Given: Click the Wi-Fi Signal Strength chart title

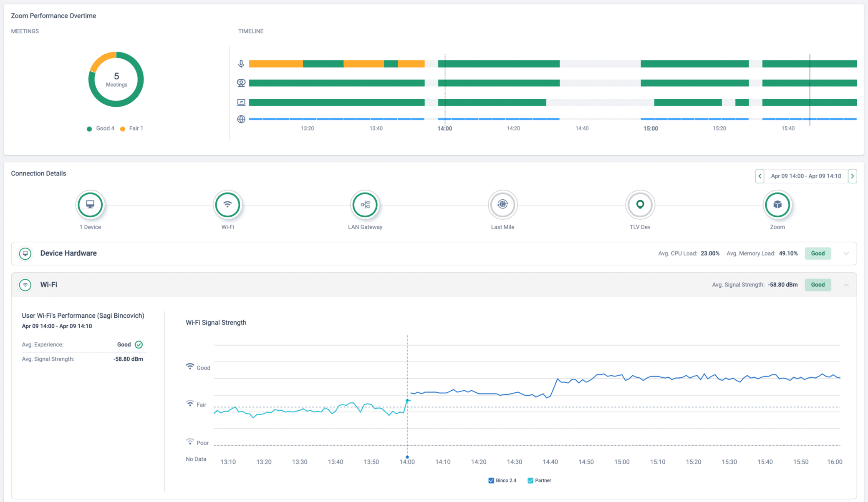Looking at the screenshot, I should click(x=216, y=323).
